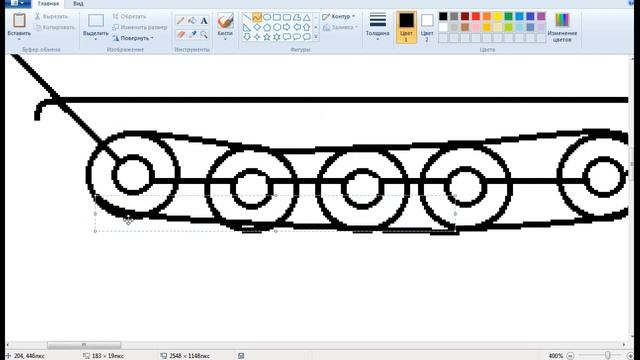Click Обрезать crop button
This screenshot has height=360, width=640.
(x=129, y=16)
